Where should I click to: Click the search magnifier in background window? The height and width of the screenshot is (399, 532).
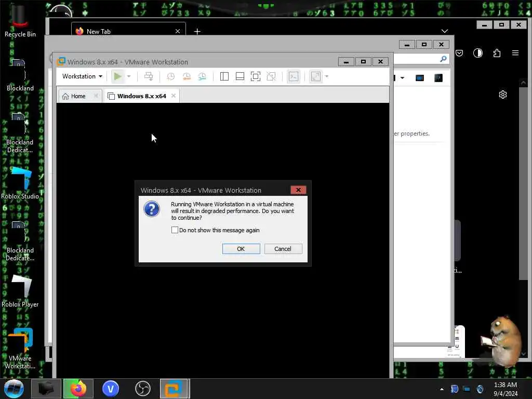pyautogui.click(x=443, y=59)
